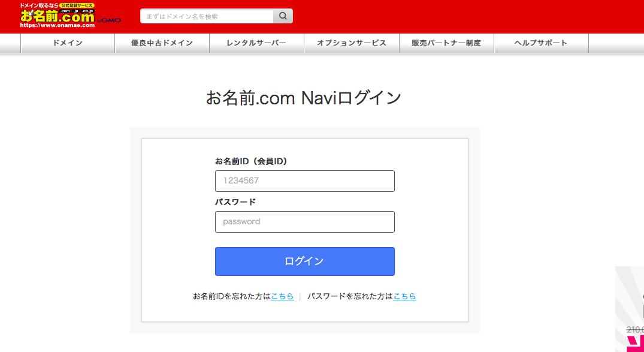Open the レンタルサーバー menu
Screen dimensions: 644x352
coord(256,43)
